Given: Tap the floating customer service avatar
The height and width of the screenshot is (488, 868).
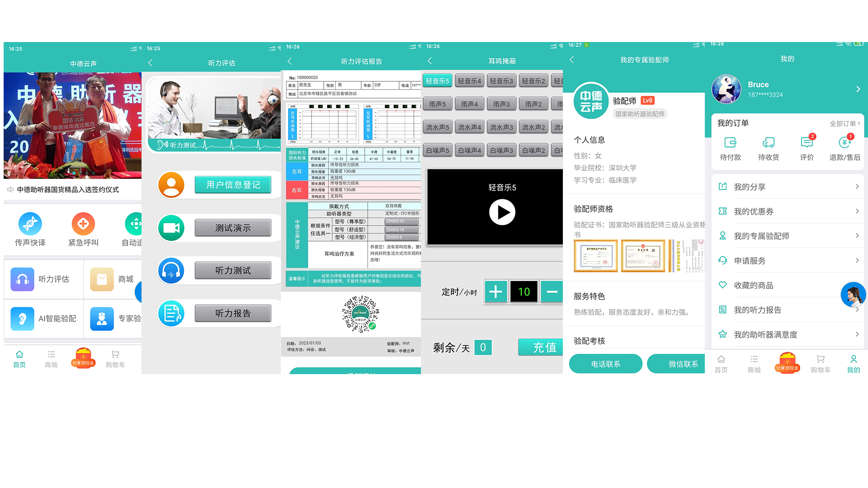Looking at the screenshot, I should point(853,295).
